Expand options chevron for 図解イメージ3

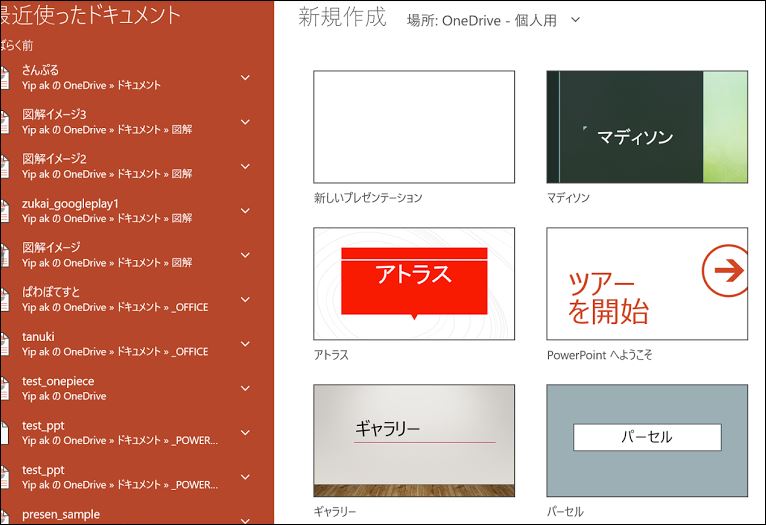[245, 122]
